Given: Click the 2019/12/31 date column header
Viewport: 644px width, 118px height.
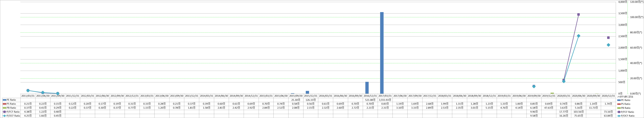Looking at the screenshot, I should click(549, 96).
